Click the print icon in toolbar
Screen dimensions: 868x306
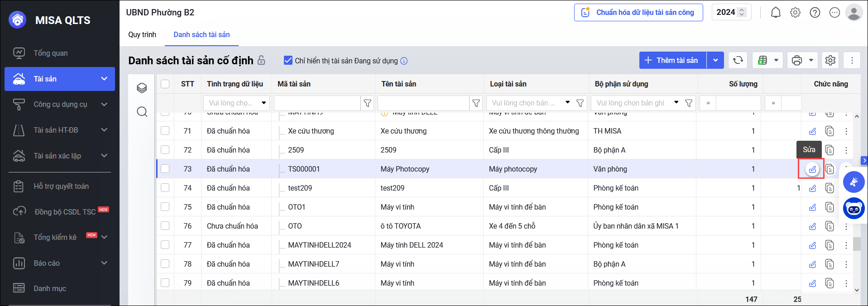tap(797, 60)
